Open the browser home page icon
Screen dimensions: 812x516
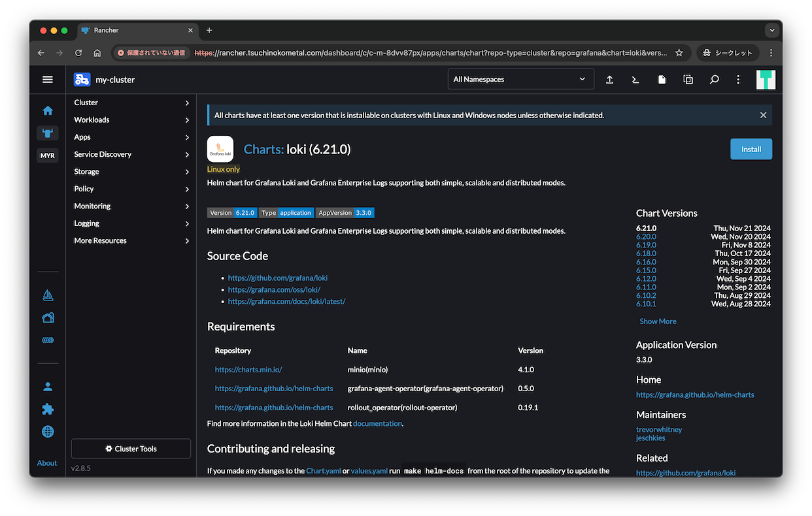(x=97, y=53)
